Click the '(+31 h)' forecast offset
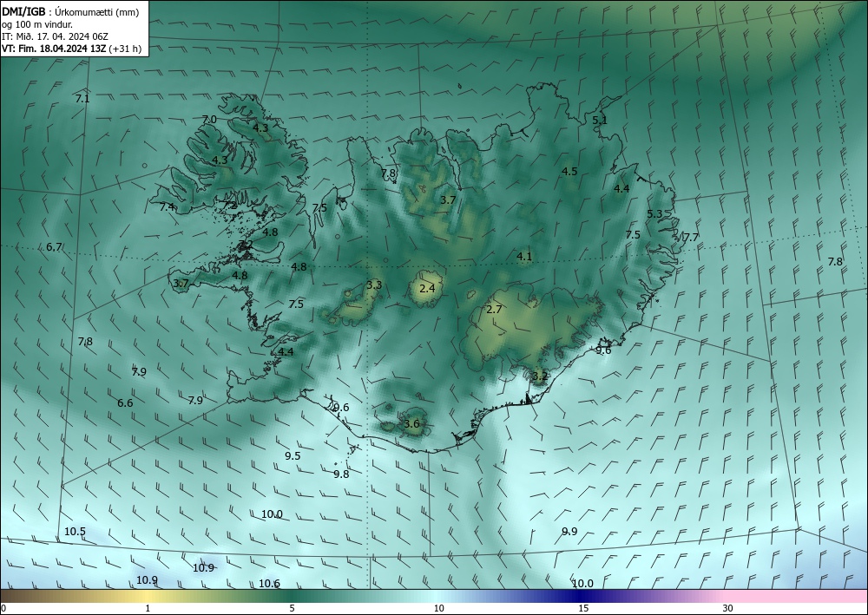Viewport: 868px width, 615px height. coord(125,49)
